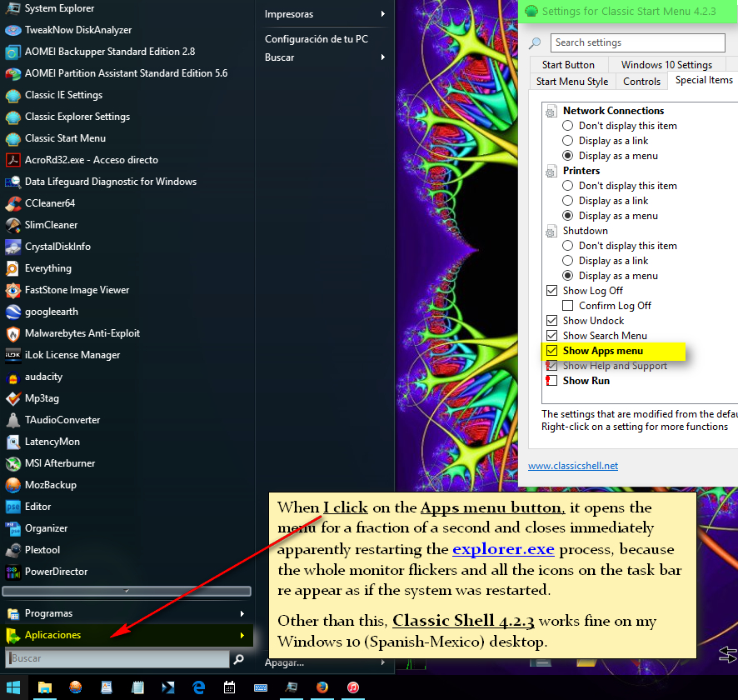Click the scroll-down bar below program list
Screen dimensions: 738x700
coord(127,591)
